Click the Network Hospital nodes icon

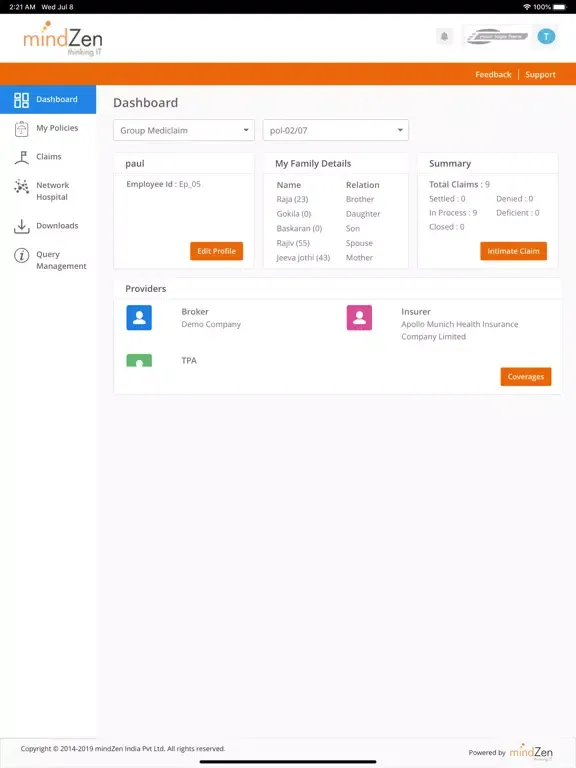pos(22,186)
